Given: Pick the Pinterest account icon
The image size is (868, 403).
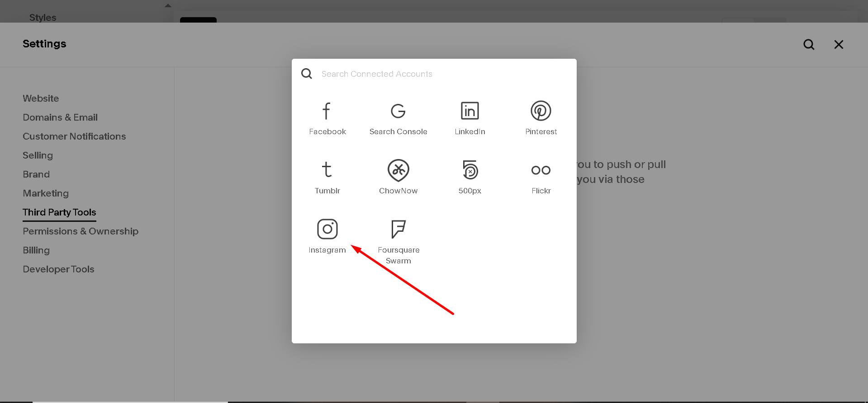Looking at the screenshot, I should pos(541,111).
